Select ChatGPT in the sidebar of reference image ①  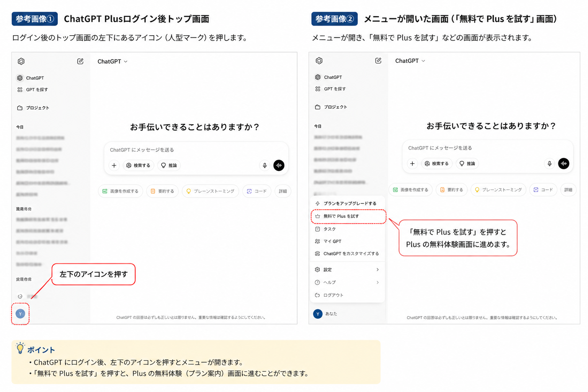31,78
